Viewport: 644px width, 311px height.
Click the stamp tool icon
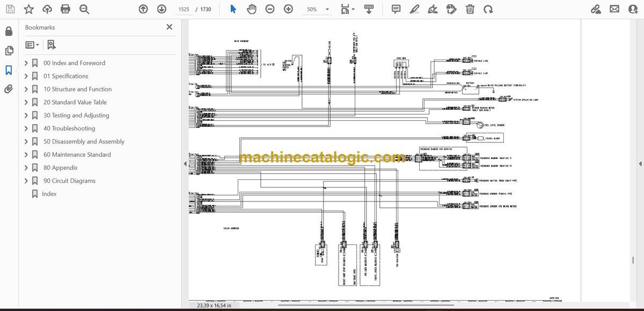[451, 9]
